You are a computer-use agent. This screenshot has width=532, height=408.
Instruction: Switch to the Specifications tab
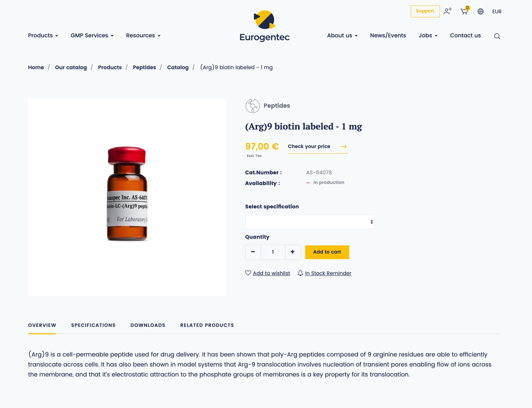[x=93, y=325]
